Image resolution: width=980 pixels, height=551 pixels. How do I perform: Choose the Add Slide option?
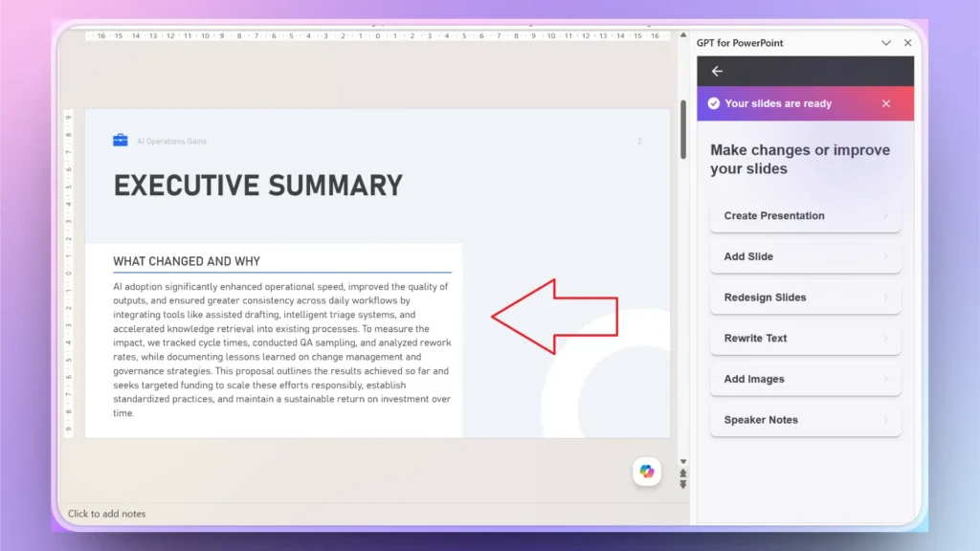tap(805, 256)
